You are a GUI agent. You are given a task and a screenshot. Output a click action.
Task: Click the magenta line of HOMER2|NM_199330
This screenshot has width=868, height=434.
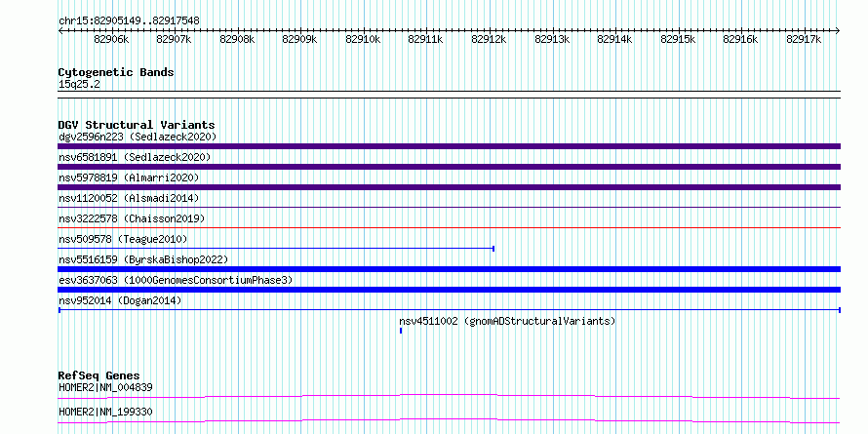[449, 420]
